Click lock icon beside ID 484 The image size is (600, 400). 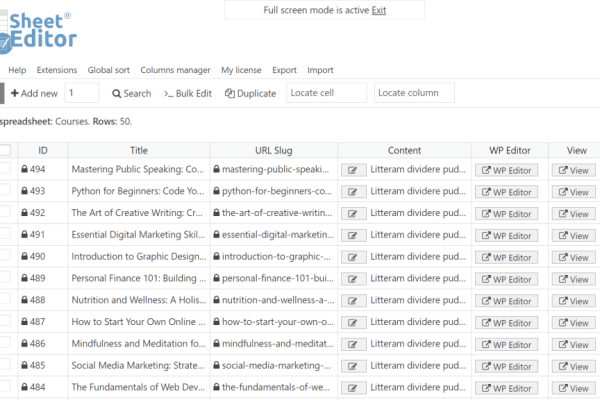(x=24, y=387)
